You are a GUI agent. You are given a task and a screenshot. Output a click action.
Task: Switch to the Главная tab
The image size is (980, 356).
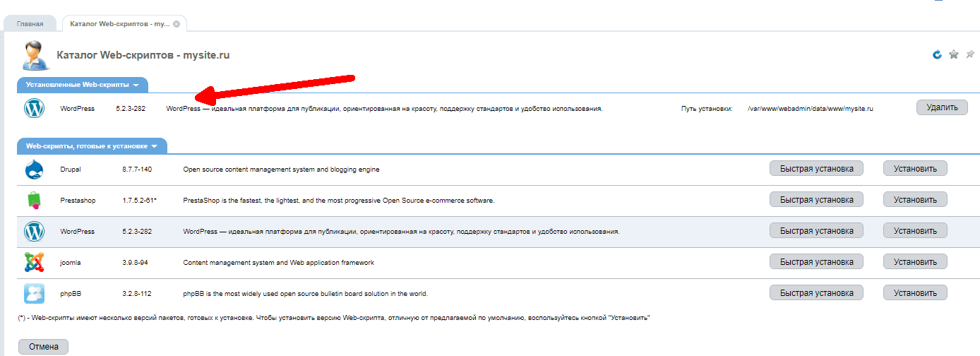[30, 24]
